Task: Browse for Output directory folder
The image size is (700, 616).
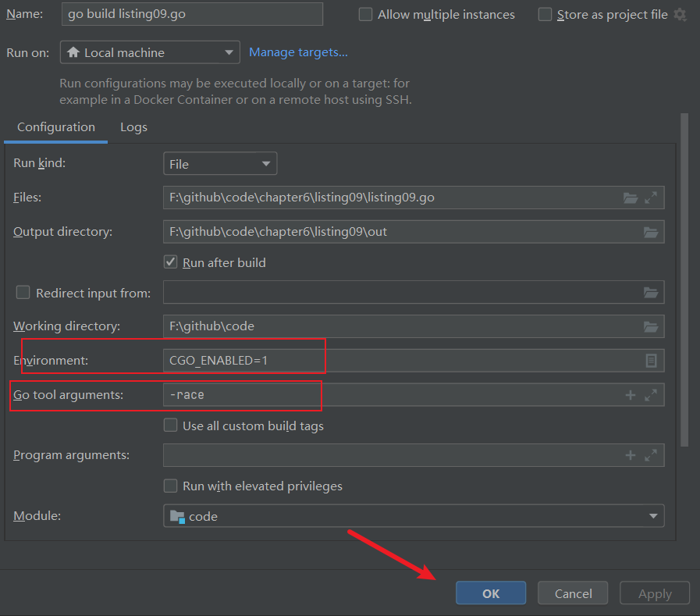Action: pos(651,232)
